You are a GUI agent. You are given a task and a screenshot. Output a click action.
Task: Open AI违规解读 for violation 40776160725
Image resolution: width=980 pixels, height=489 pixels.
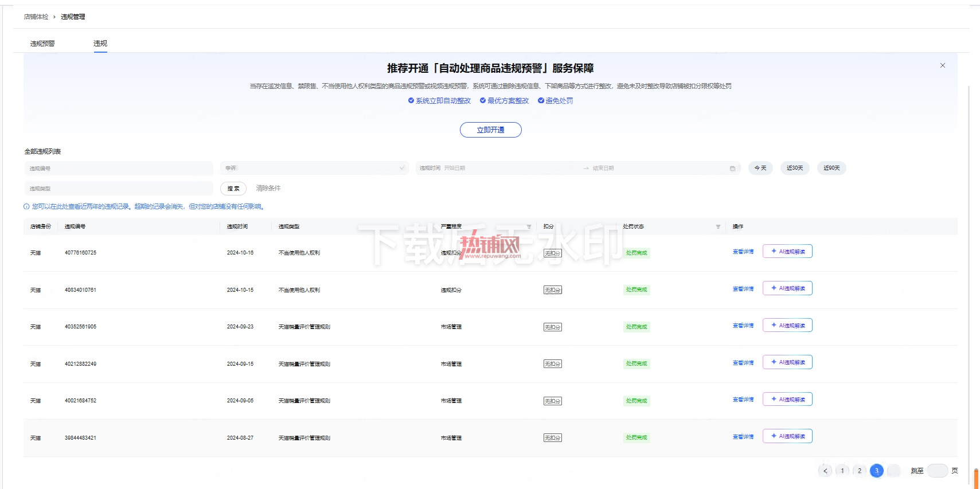[x=787, y=251]
